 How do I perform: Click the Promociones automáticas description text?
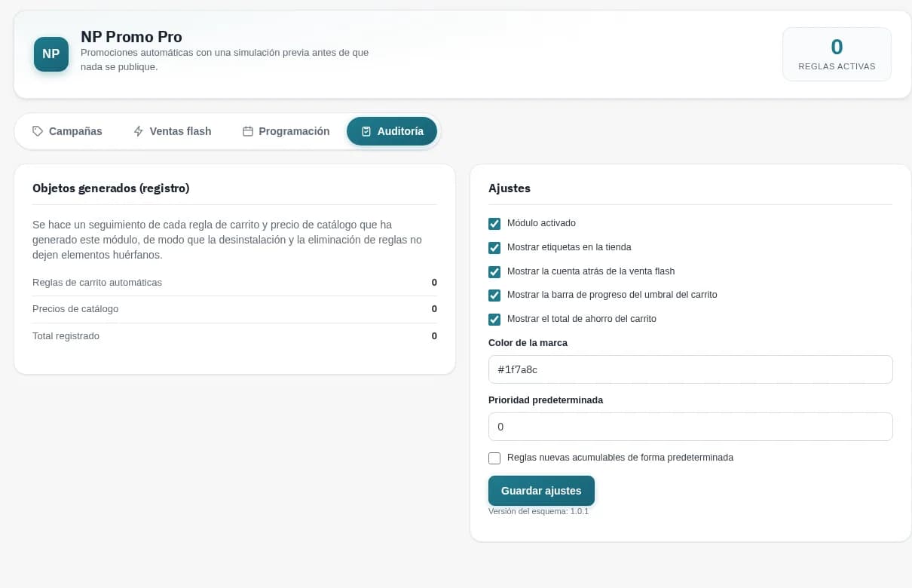pos(225,60)
